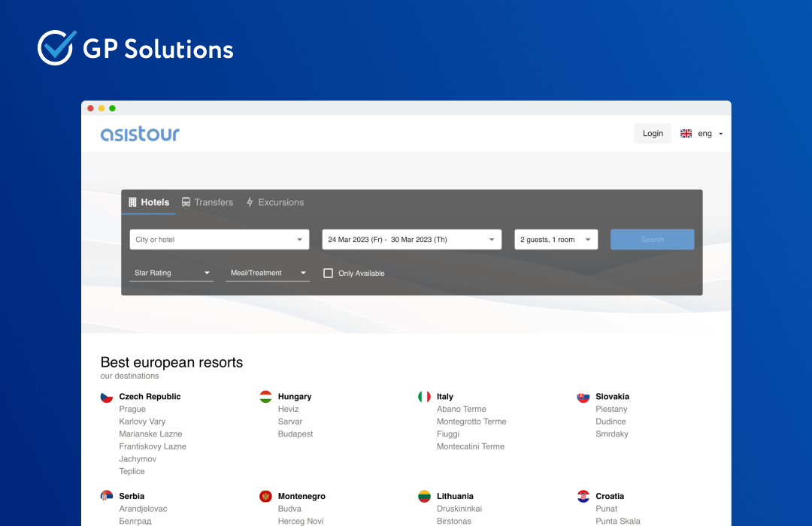Open the Budva link
The height and width of the screenshot is (526, 812).
click(x=289, y=509)
